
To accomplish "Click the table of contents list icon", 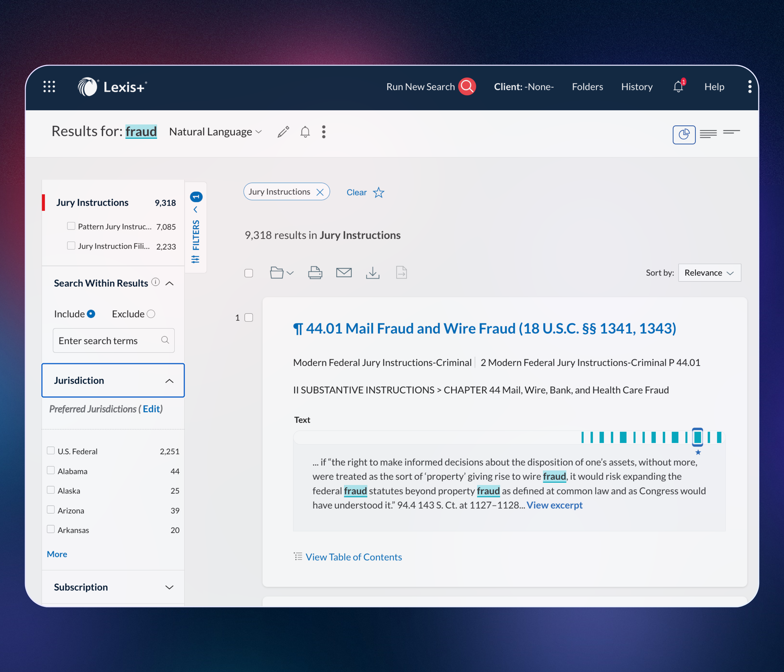I will tap(298, 556).
